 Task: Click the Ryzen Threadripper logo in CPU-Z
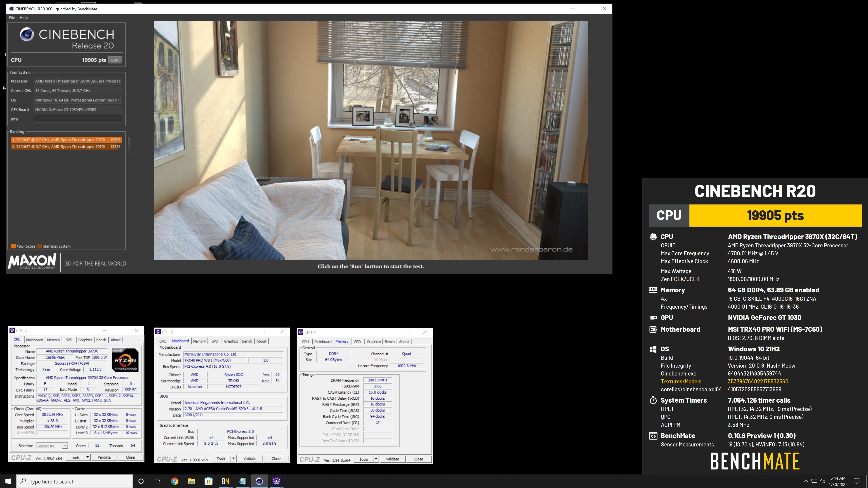125,360
